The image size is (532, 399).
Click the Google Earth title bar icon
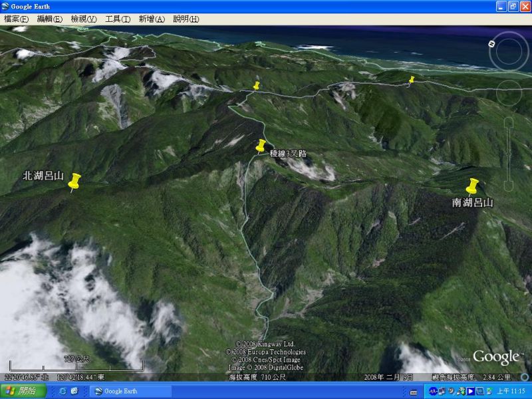pyautogui.click(x=5, y=7)
